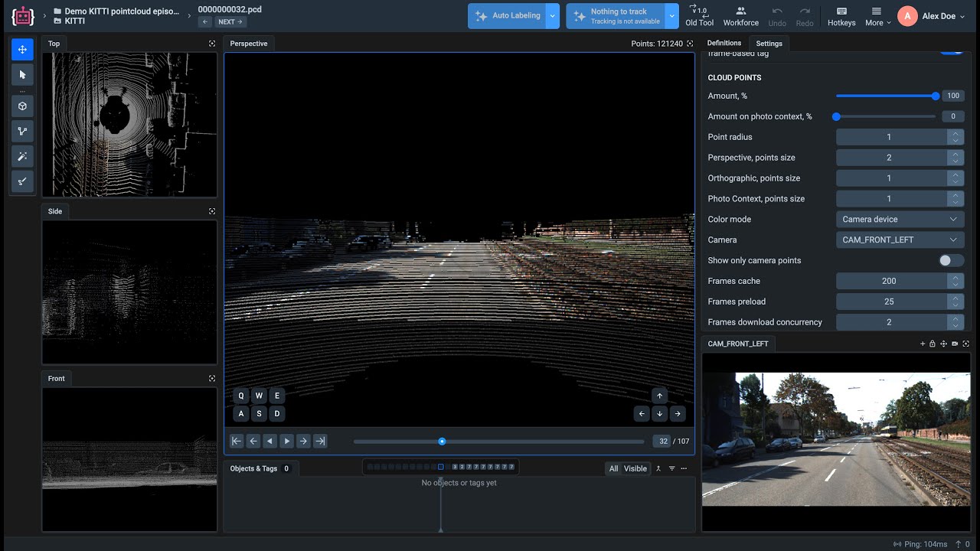Click the previous pointcloud arrow button

pyautogui.click(x=205, y=22)
